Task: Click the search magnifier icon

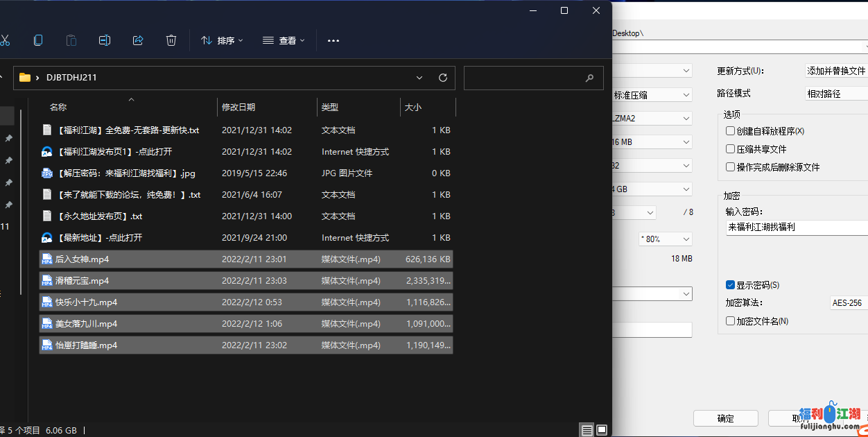Action: 589,78
